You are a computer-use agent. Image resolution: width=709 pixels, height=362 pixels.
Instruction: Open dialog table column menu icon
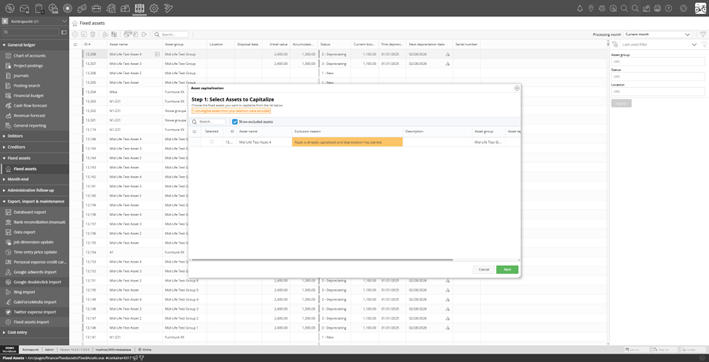(195, 132)
